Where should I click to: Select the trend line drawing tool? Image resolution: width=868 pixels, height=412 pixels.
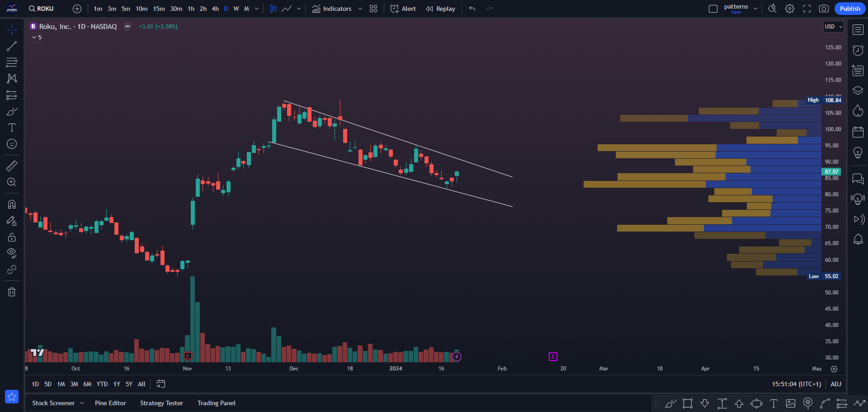click(12, 46)
